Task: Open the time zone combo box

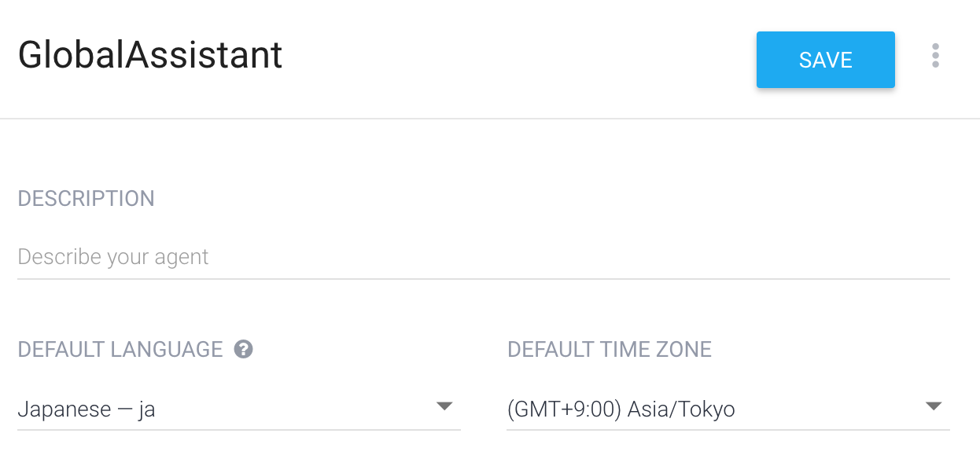Action: (728, 409)
